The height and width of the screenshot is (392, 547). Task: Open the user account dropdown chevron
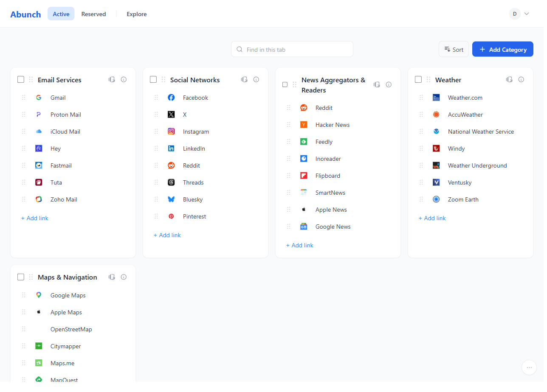[527, 14]
